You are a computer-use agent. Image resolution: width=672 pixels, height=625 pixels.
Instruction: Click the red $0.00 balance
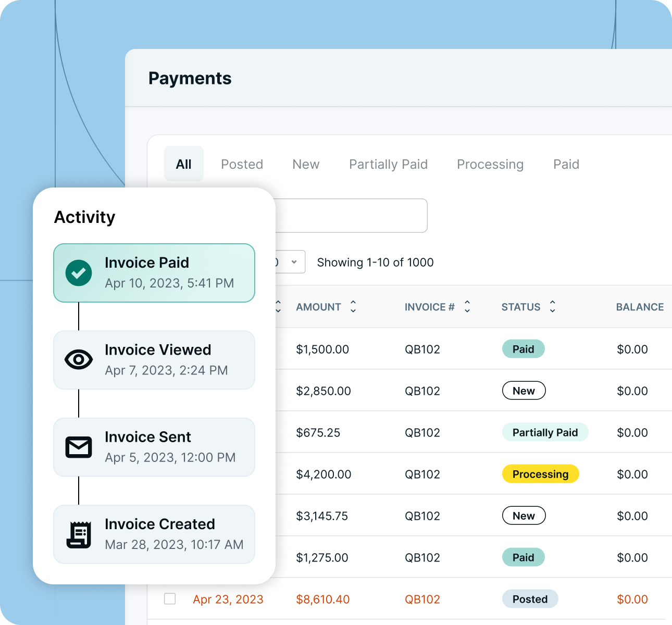click(632, 599)
